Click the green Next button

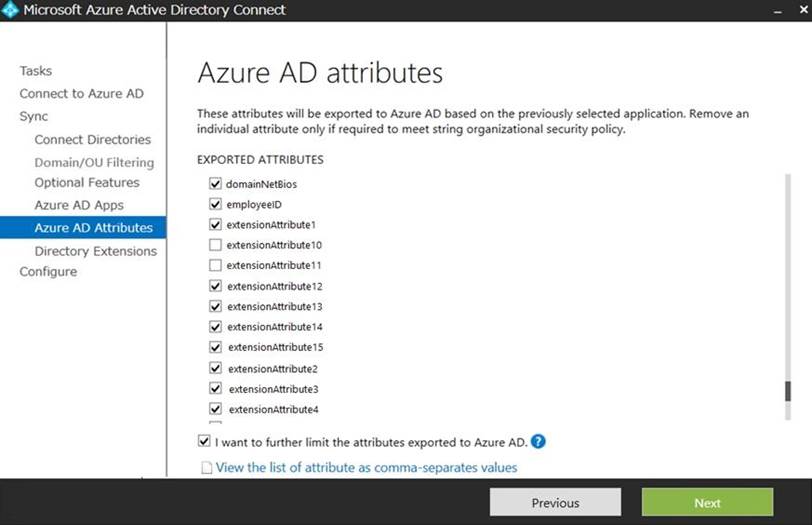click(x=707, y=502)
